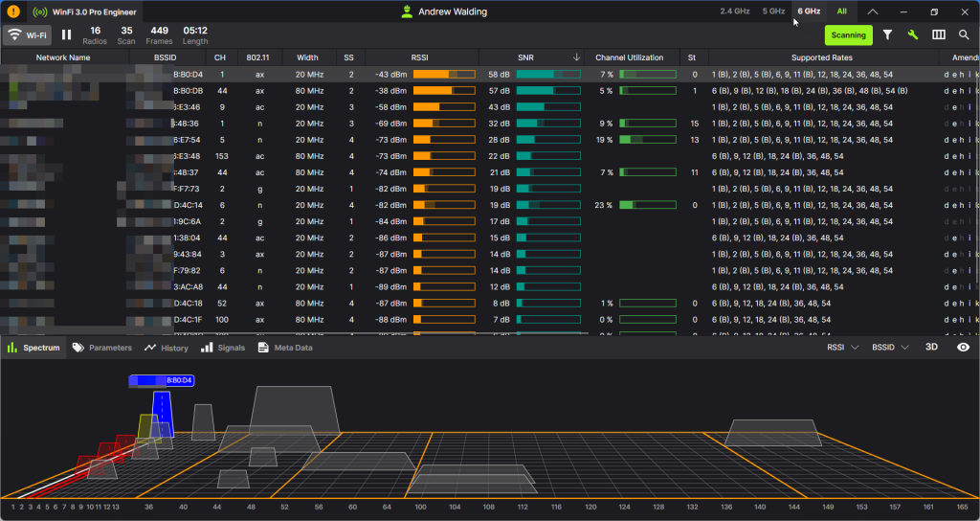Image resolution: width=980 pixels, height=521 pixels.
Task: Open the BSSID dropdown in spectrum panel
Action: click(x=891, y=348)
